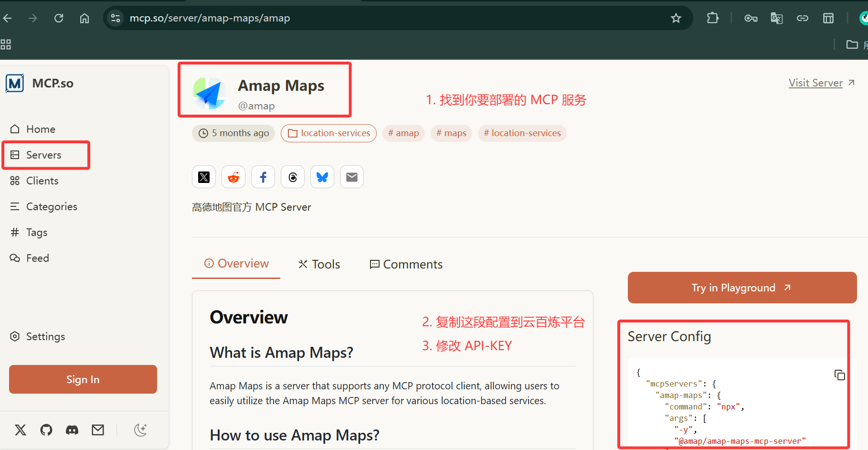Click the What is Amap Maps? heading

[x=282, y=353]
